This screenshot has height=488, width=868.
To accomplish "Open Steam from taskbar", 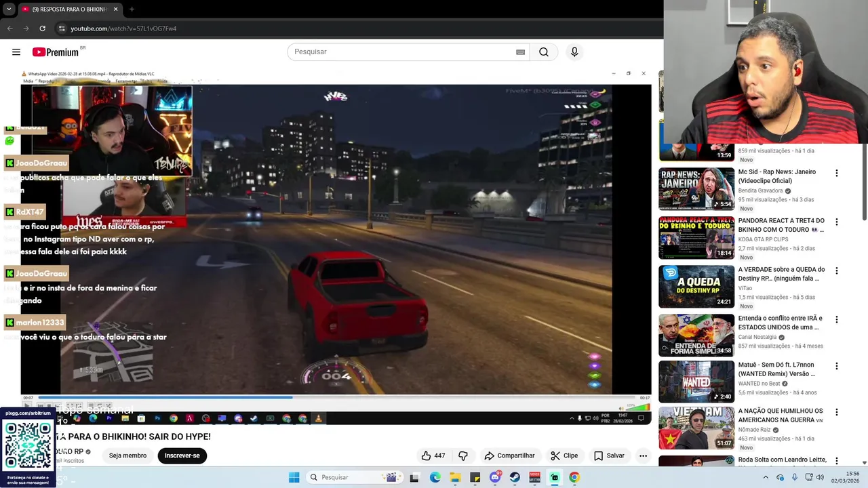I will (515, 477).
